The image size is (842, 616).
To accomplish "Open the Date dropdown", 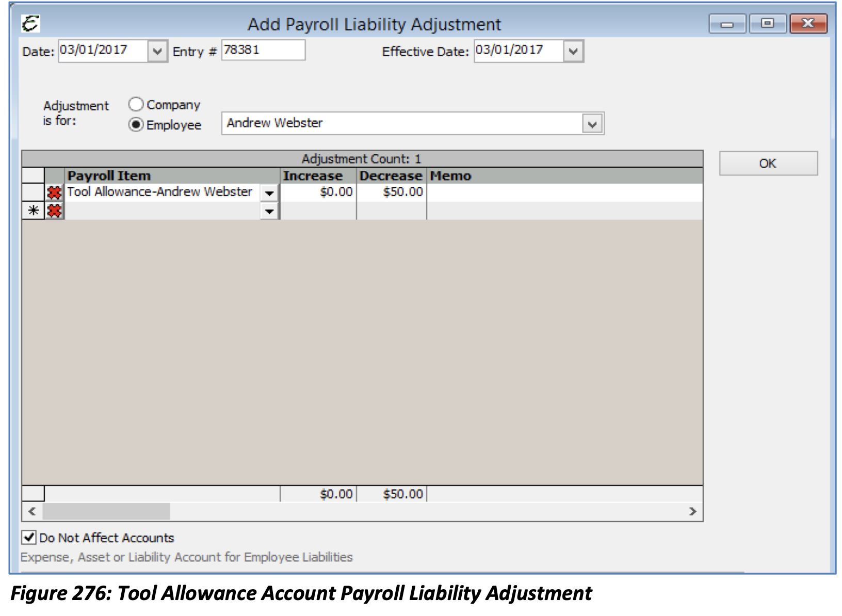I will 157,51.
